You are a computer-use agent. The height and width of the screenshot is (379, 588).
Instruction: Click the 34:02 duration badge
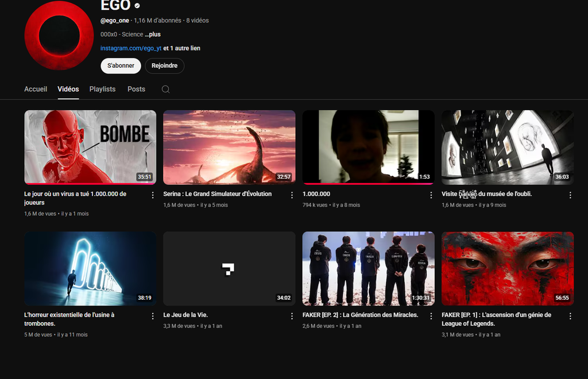(x=284, y=298)
